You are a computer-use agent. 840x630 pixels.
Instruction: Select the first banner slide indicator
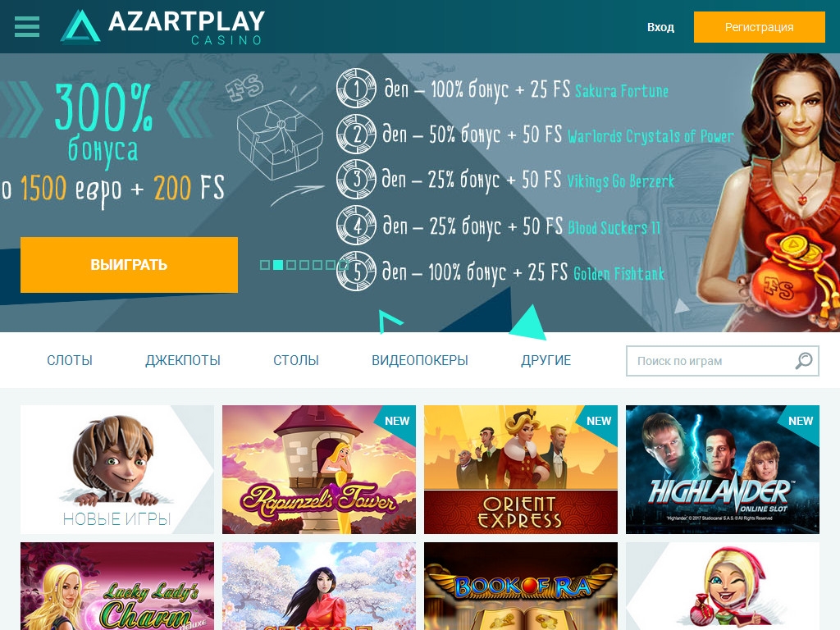pyautogui.click(x=265, y=265)
